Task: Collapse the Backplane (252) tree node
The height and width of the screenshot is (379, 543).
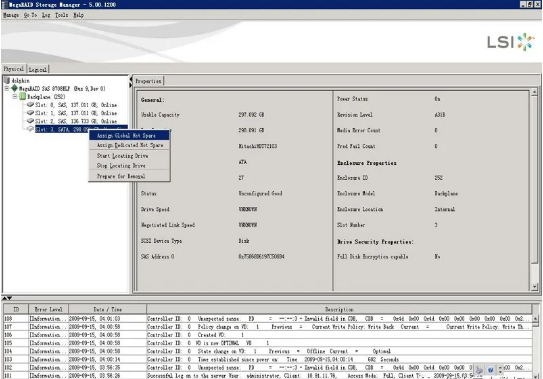Action: [15, 97]
